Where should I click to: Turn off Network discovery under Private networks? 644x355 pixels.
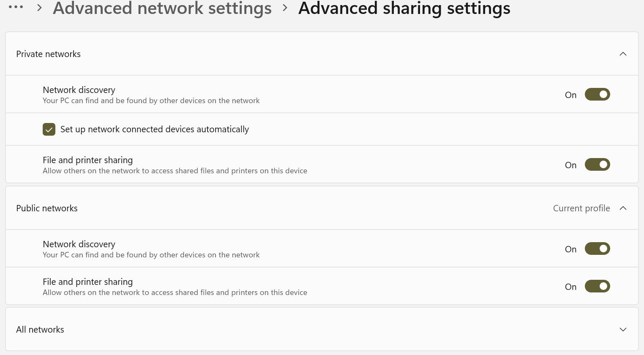coord(597,94)
